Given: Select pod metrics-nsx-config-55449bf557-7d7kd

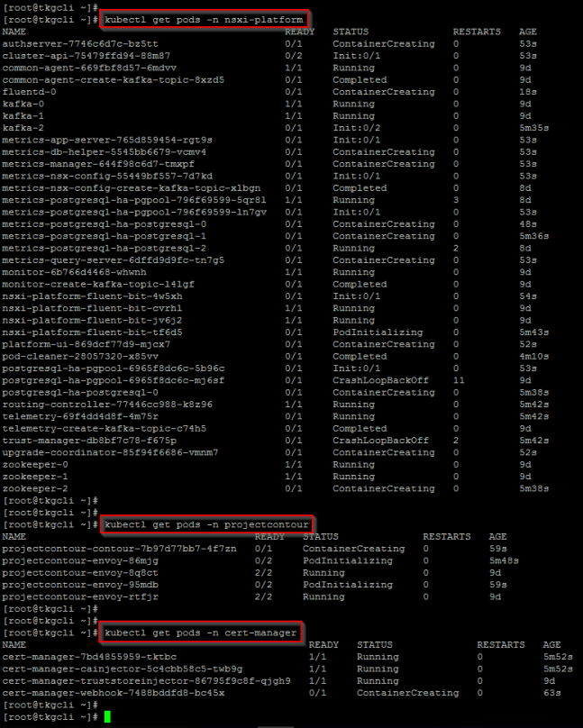Looking at the screenshot, I should point(107,176).
